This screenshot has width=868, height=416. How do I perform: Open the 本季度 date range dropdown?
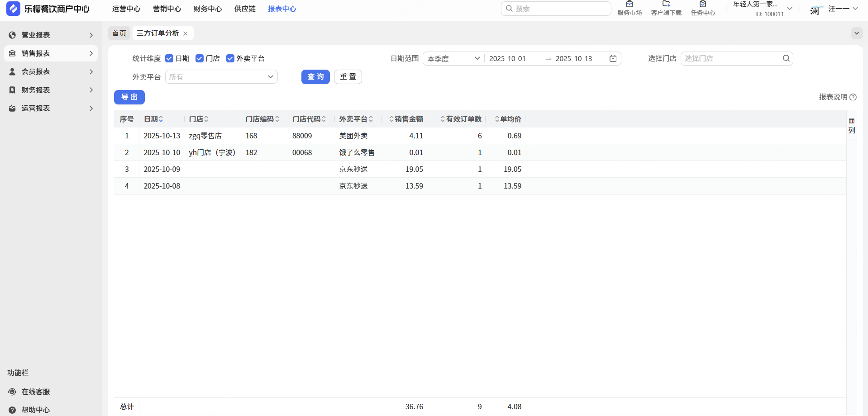453,59
